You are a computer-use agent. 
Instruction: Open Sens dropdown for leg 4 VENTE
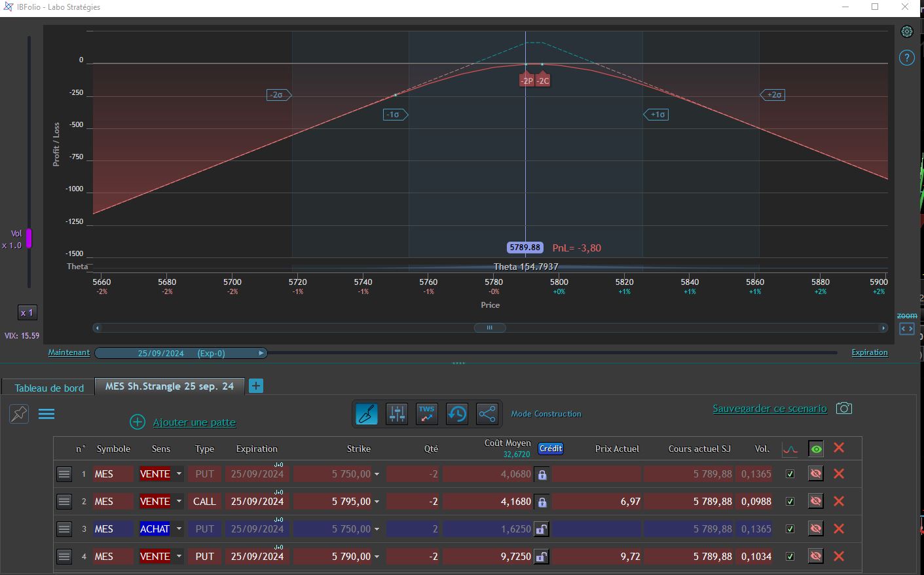click(179, 557)
